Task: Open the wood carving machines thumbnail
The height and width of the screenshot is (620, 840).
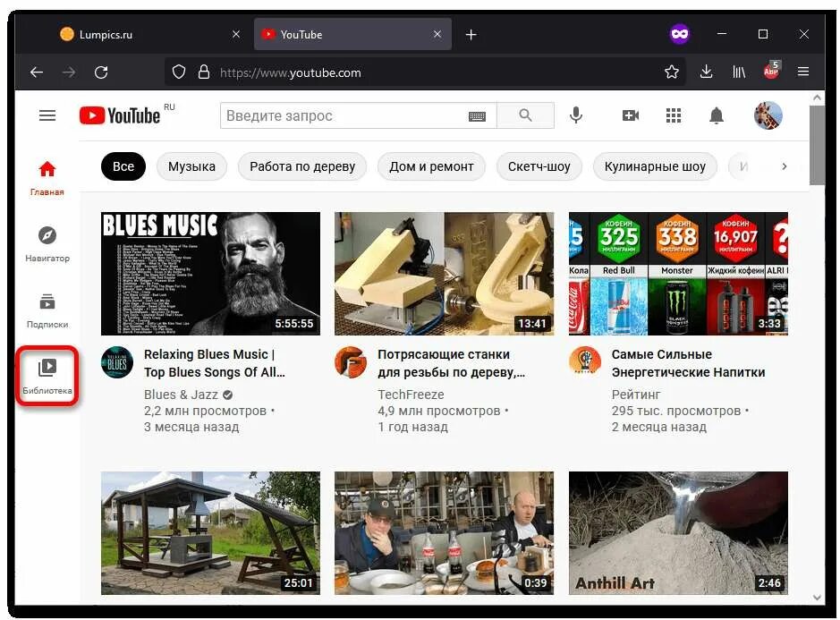Action: click(x=444, y=274)
